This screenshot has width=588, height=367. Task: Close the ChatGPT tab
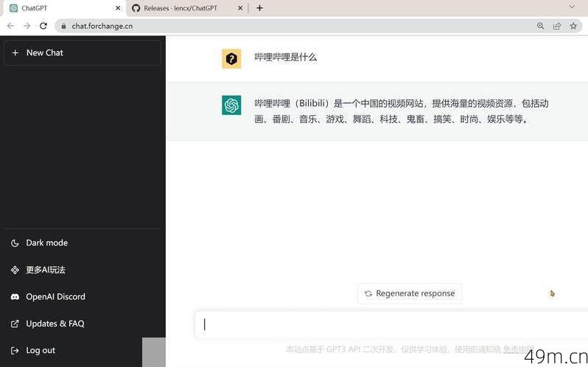[118, 8]
